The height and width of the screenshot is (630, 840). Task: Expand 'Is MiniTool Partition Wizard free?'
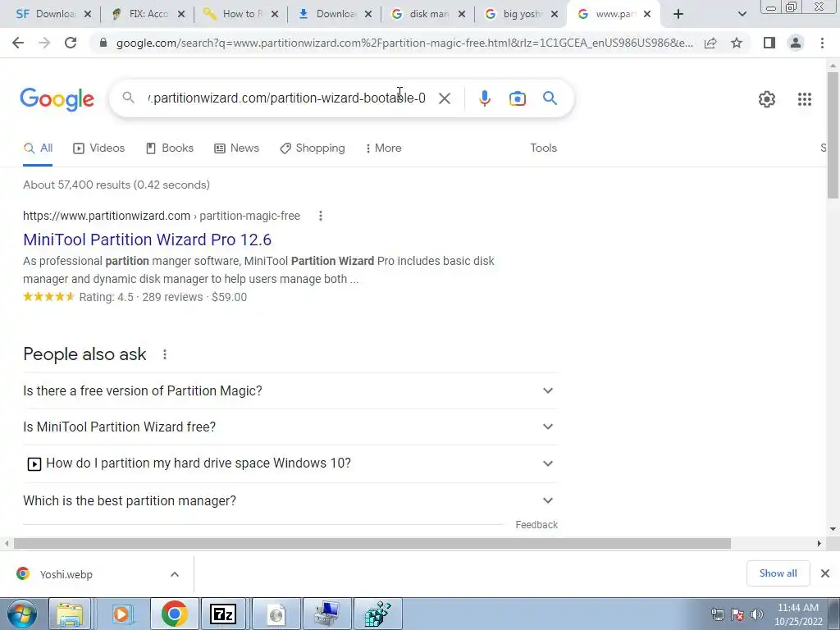point(290,427)
